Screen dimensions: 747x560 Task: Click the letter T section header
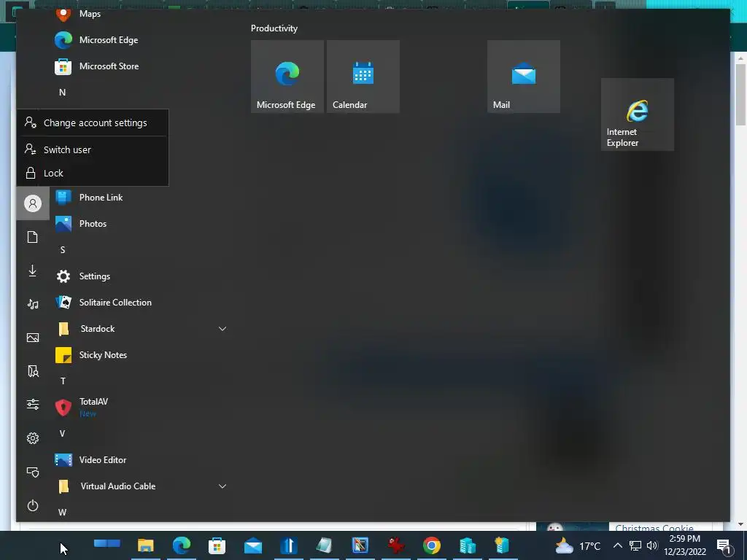tap(63, 381)
